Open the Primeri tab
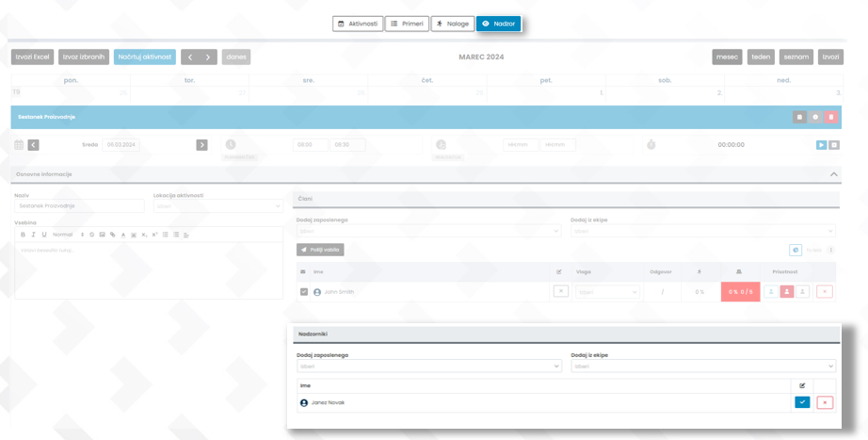 407,24
